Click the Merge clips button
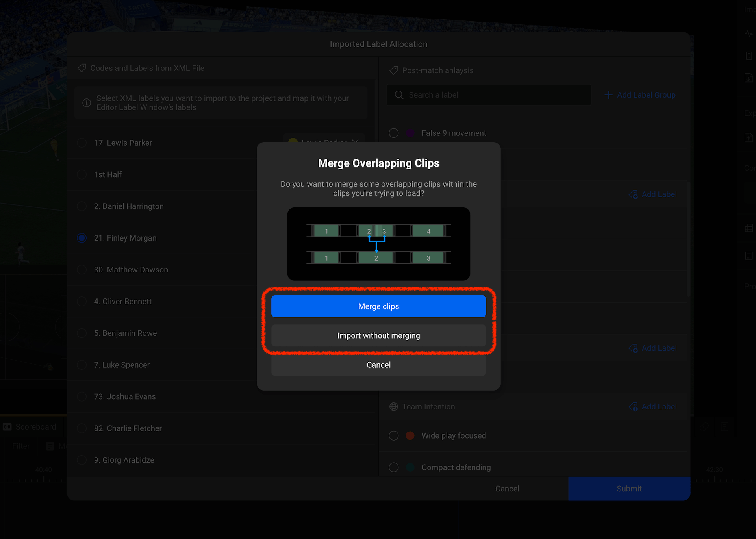This screenshot has height=539, width=756. pos(378,306)
